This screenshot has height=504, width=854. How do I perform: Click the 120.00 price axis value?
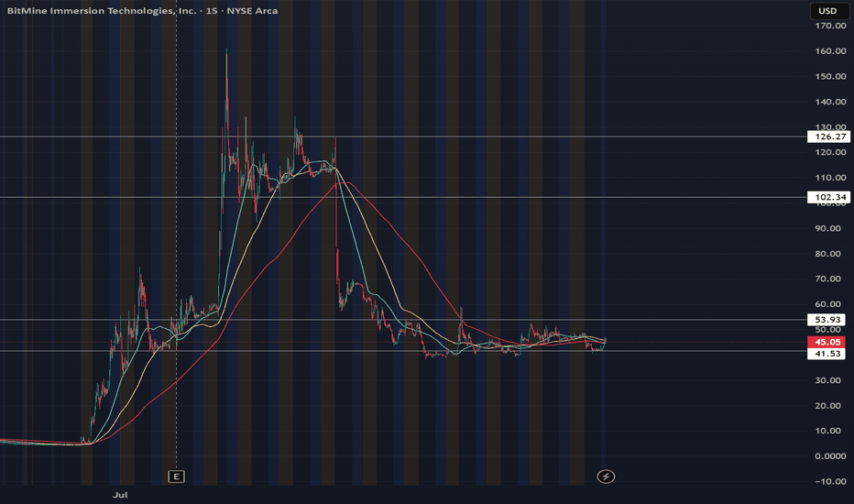tap(830, 152)
